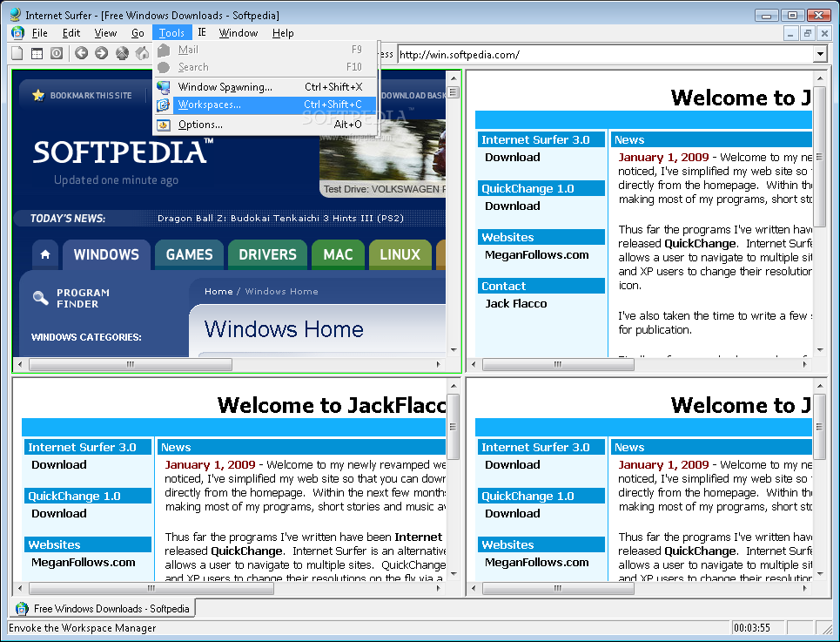Click the 00:03:55 timer in status bar
The image size is (840, 642).
point(752,628)
